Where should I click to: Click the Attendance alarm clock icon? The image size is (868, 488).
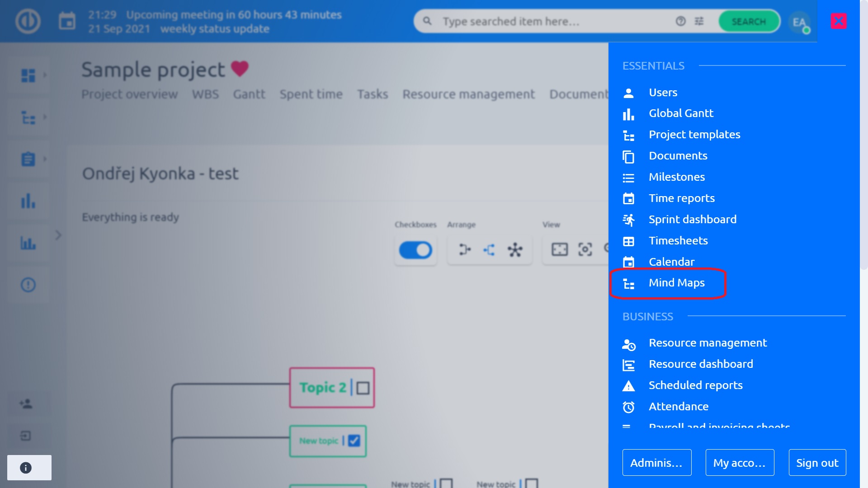[x=628, y=407]
